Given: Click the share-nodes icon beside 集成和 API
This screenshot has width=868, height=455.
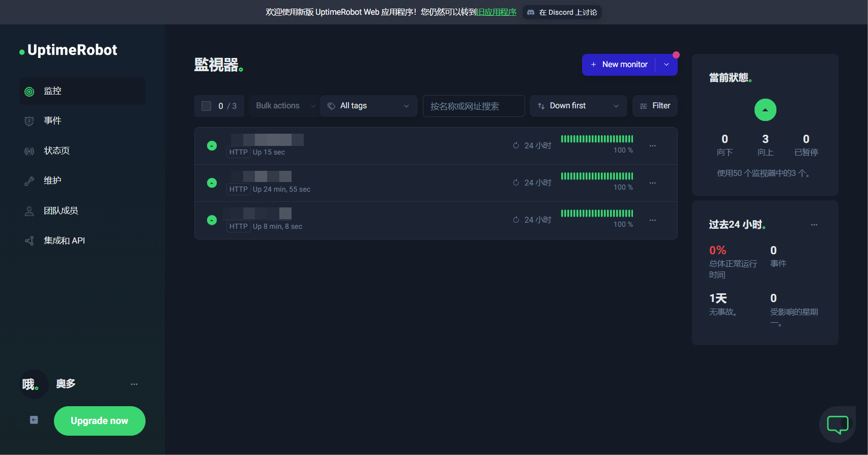Looking at the screenshot, I should coord(30,241).
